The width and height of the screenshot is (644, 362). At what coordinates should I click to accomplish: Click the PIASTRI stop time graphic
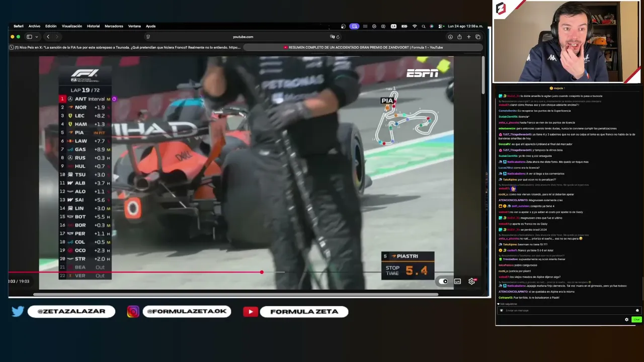(408, 265)
